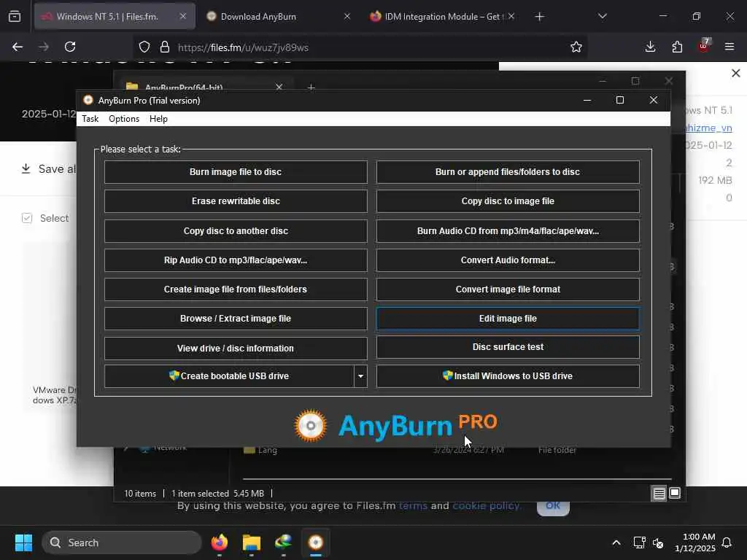Click OK on cookie policy banner
747x560 pixels.
pos(553,507)
